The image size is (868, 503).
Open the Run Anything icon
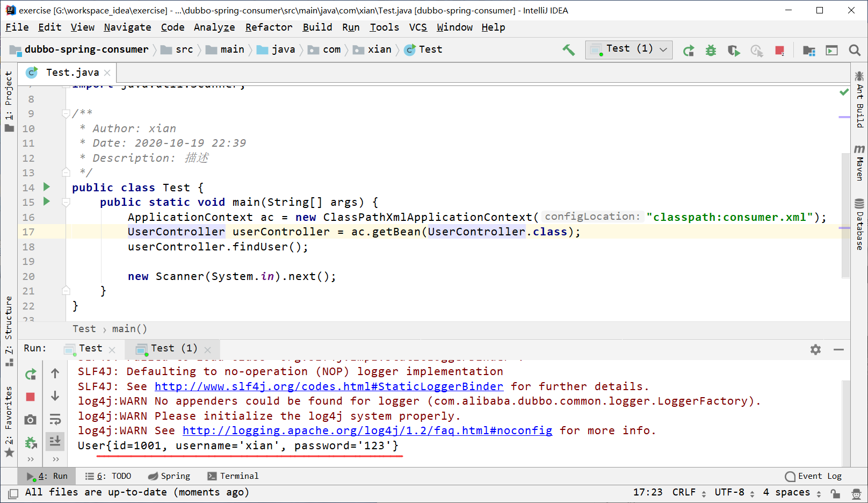pyautogui.click(x=831, y=51)
